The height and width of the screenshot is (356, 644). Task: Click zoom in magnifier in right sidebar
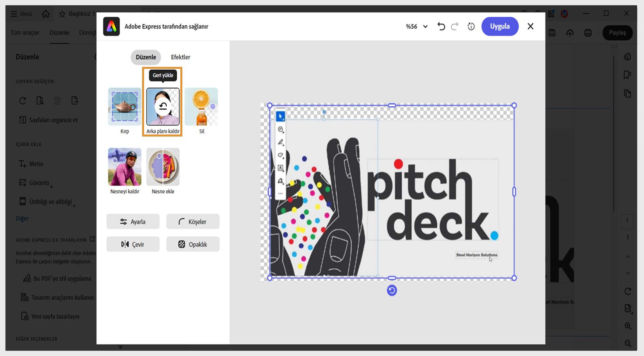628,326
